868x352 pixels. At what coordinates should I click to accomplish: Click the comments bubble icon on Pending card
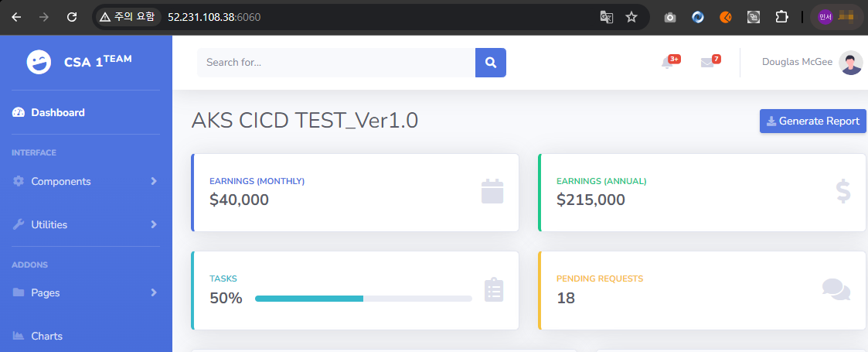pyautogui.click(x=836, y=289)
